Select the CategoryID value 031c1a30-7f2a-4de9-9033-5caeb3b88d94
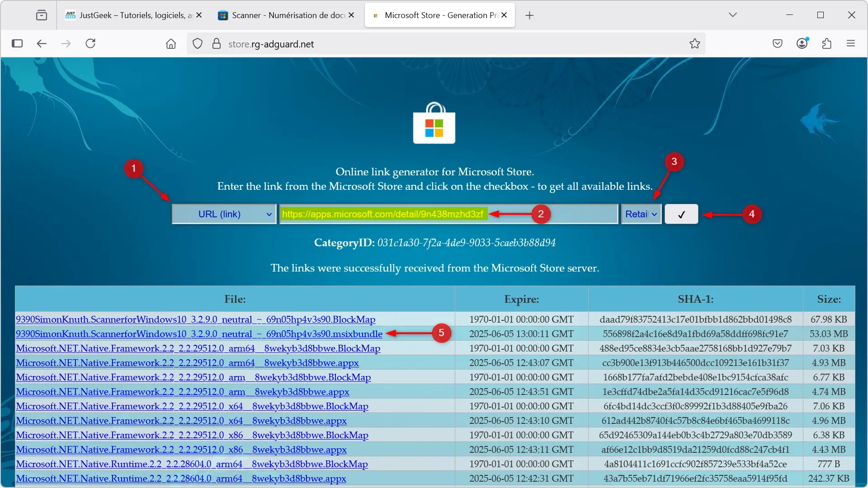Screen dimensions: 868x488 coord(466,243)
